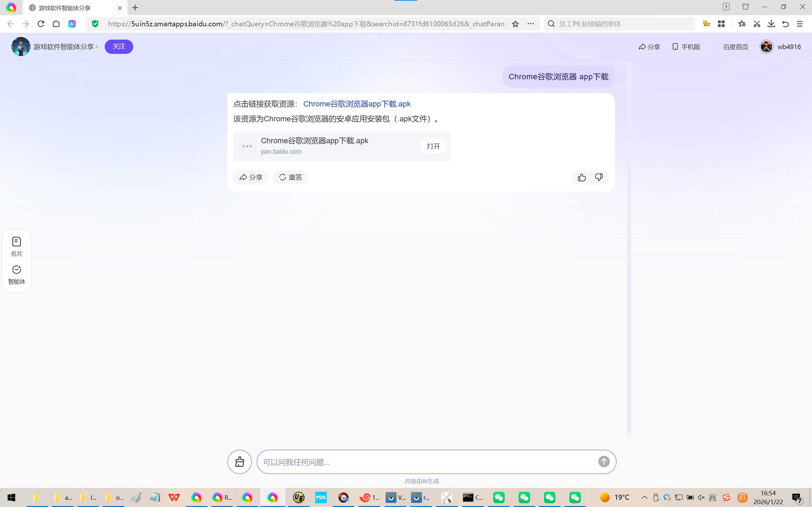
Task: Bookmark page with the star icon
Action: [515, 24]
